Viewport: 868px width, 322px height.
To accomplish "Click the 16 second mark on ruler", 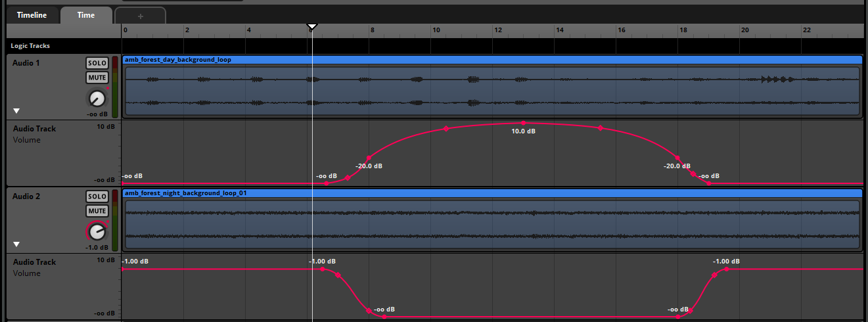I will tap(621, 30).
